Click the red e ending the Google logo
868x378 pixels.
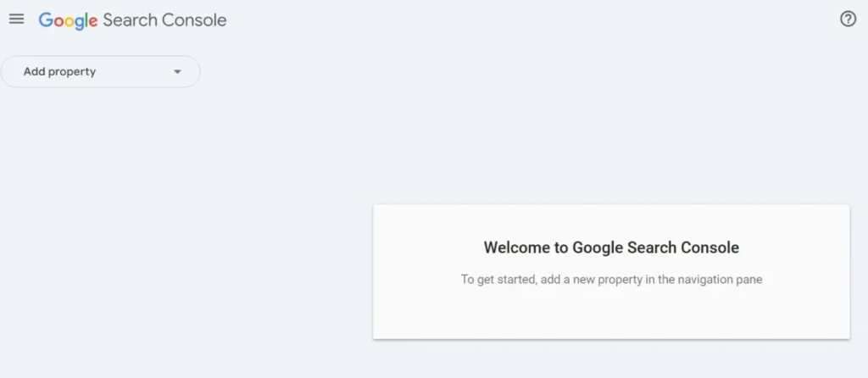(93, 20)
